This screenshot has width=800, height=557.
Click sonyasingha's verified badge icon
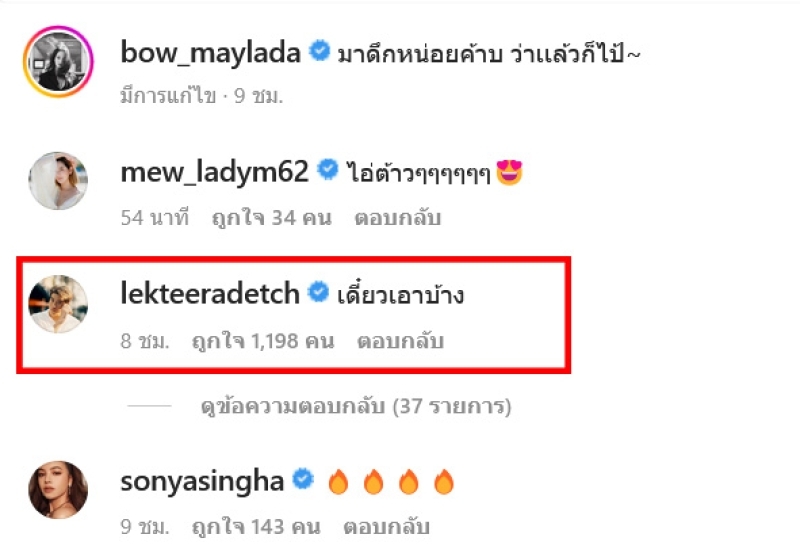coord(303,479)
